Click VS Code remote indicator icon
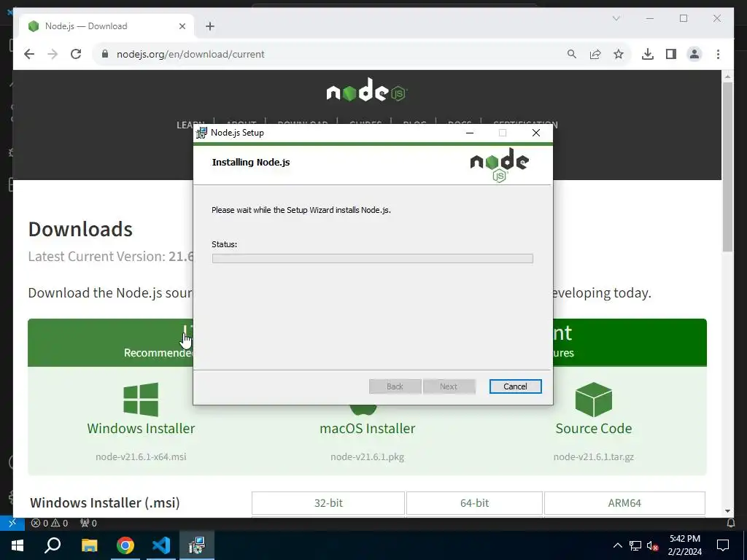The height and width of the screenshot is (560, 747). click(12, 523)
